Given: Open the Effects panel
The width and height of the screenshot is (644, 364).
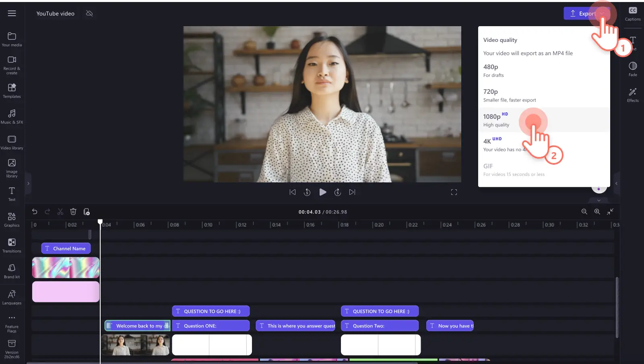Looking at the screenshot, I should [x=633, y=95].
